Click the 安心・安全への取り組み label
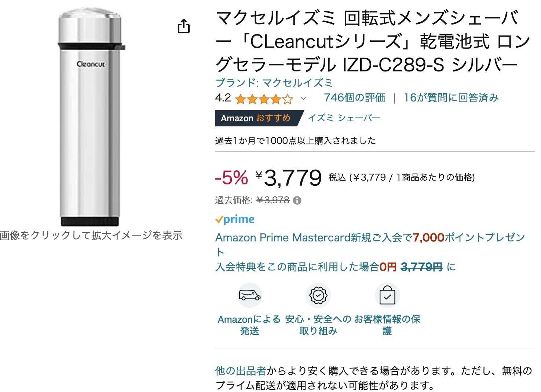 (318, 325)
